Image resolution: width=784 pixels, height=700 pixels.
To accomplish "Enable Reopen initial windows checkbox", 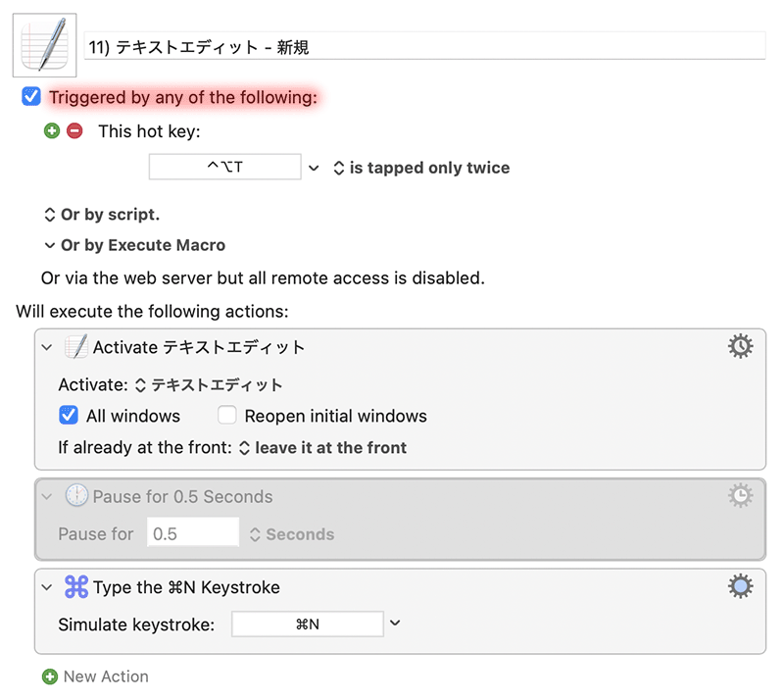I will (227, 416).
